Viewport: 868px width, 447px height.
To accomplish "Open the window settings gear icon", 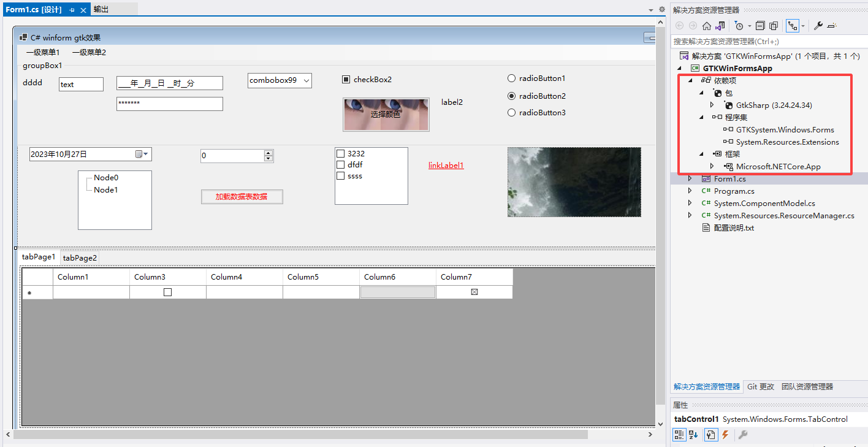I will [x=661, y=9].
